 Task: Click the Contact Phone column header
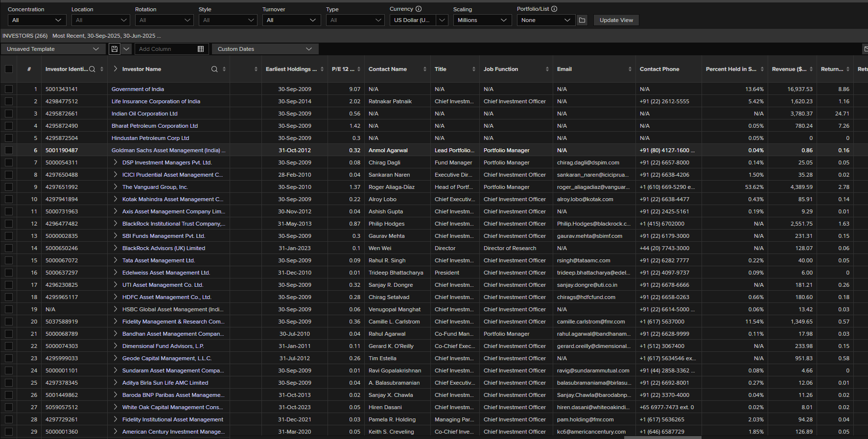pos(659,69)
